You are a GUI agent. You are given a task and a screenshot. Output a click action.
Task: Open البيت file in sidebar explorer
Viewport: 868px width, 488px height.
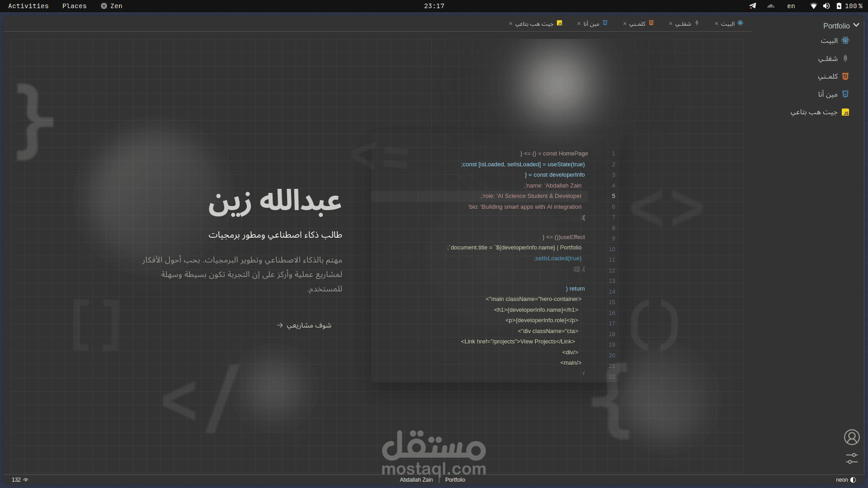click(x=829, y=41)
